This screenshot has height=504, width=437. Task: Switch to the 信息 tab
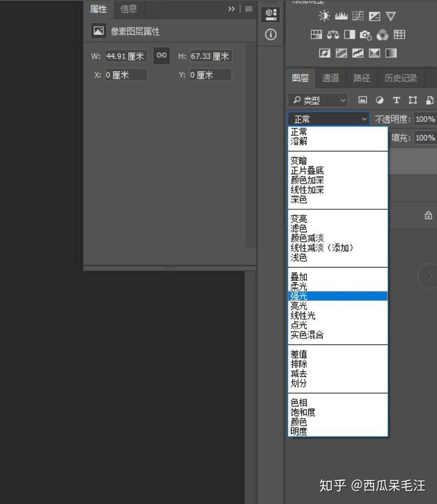[x=129, y=9]
